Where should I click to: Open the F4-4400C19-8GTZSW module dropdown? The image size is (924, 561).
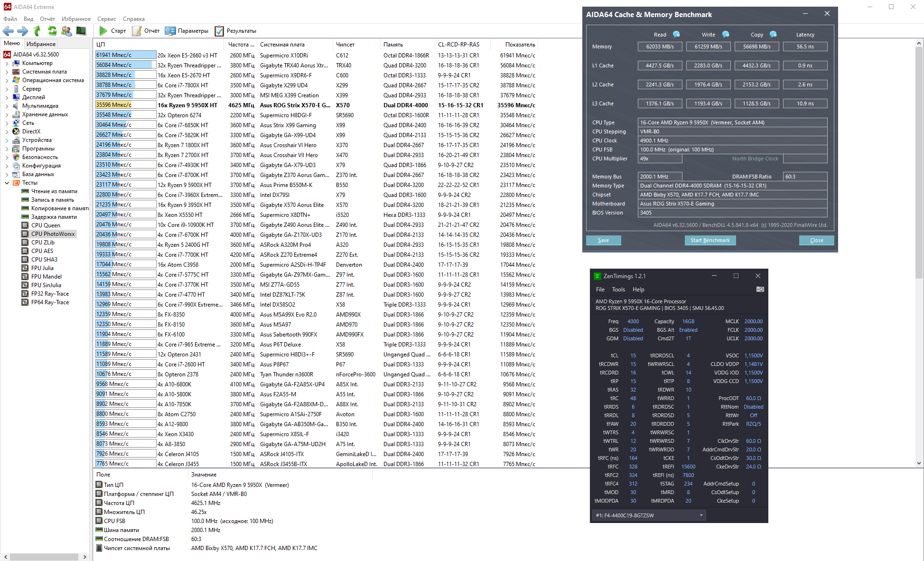[649, 515]
